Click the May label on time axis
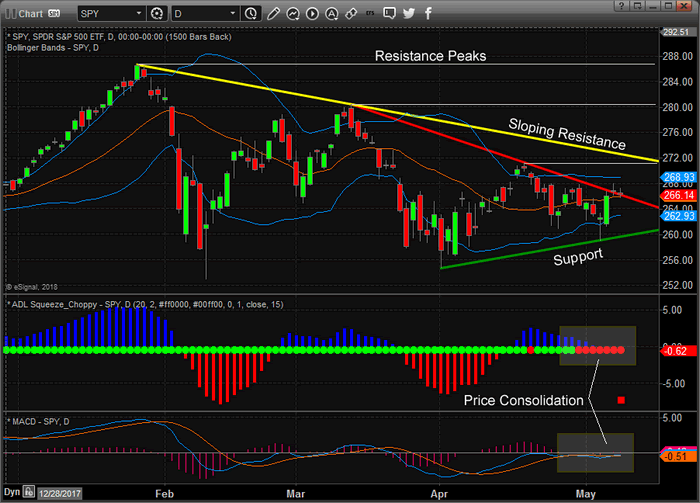Screen dimensions: 700x503 coord(586,494)
